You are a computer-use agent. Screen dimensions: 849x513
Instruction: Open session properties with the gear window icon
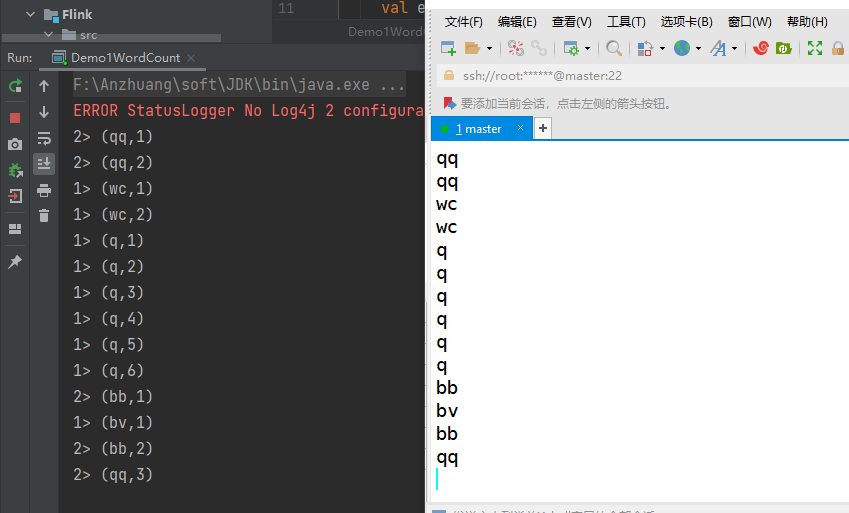click(x=571, y=48)
